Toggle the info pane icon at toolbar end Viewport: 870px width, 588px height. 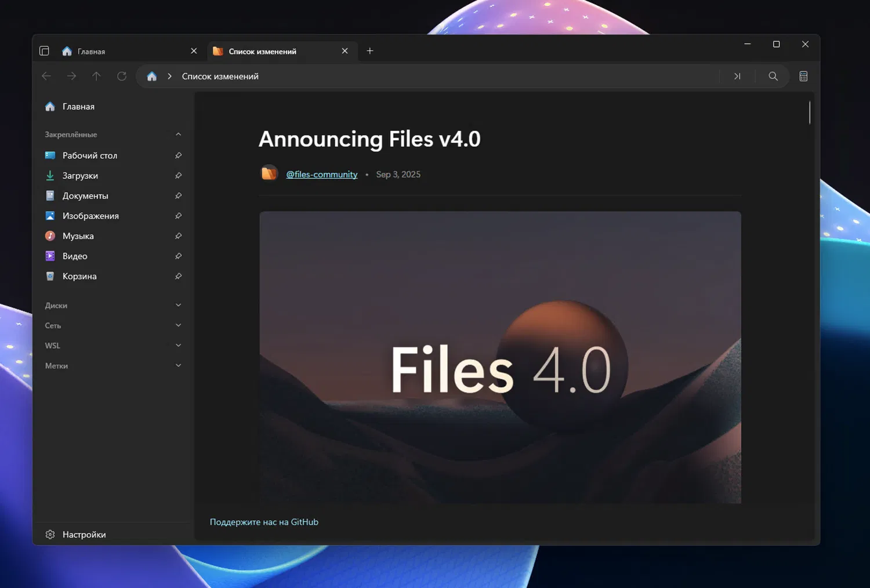point(803,76)
